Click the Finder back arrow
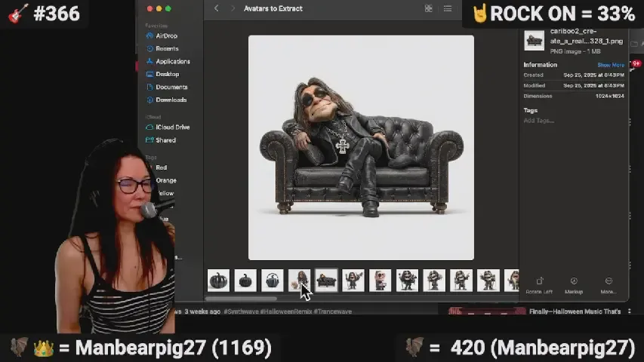 (216, 8)
